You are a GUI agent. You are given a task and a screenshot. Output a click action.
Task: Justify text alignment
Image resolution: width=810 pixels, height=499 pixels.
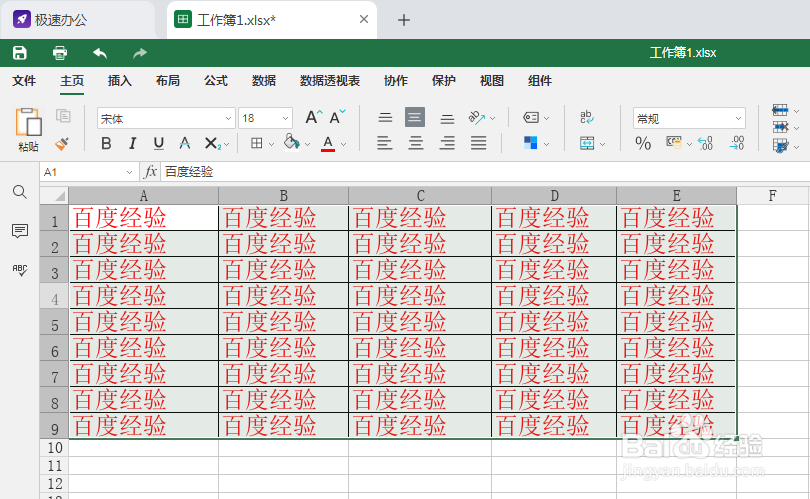tap(478, 143)
